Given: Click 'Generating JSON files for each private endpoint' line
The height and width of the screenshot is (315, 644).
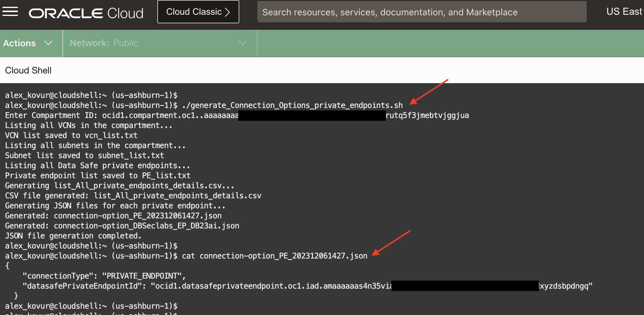Looking at the screenshot, I should coord(115,206).
